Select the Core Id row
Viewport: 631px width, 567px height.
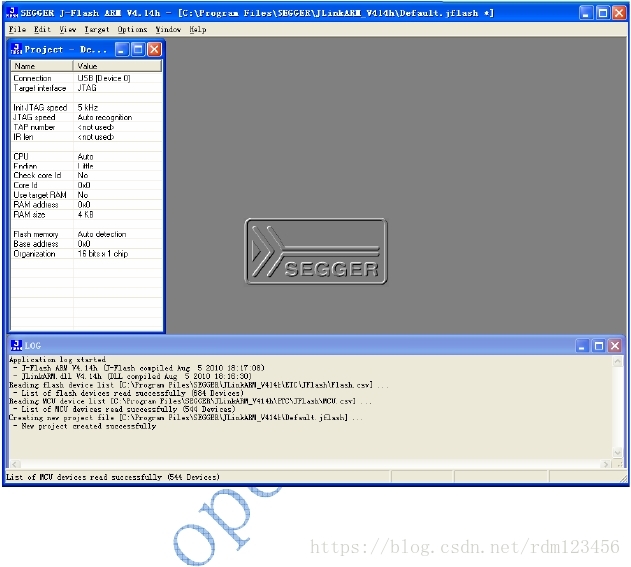87,185
